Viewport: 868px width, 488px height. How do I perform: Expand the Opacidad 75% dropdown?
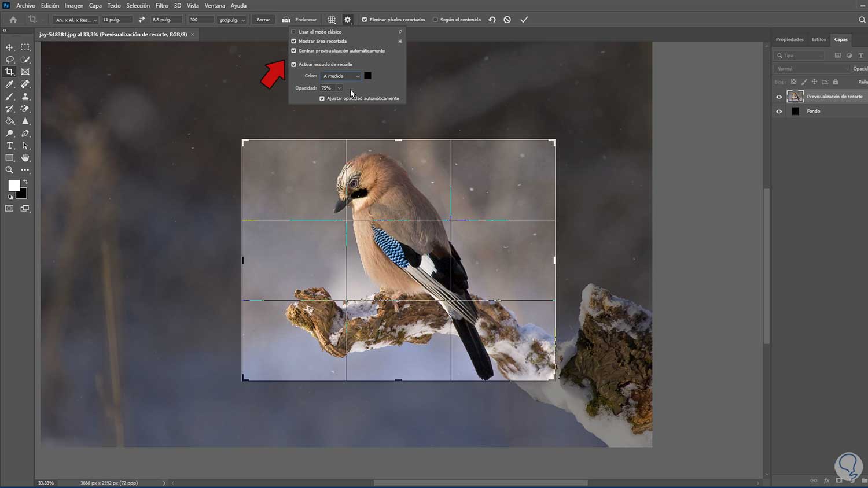(x=339, y=88)
